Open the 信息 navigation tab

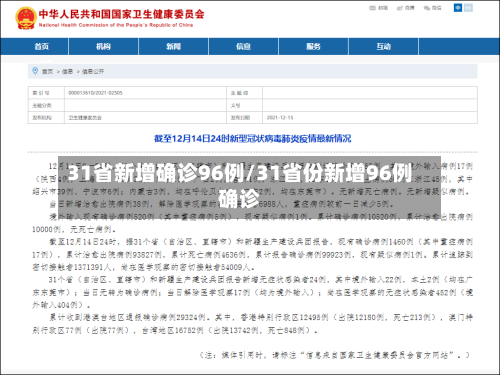click(243, 46)
